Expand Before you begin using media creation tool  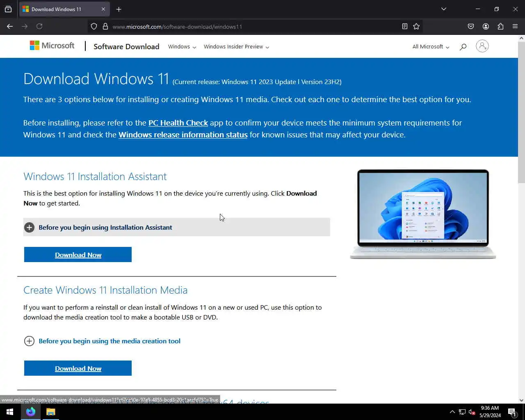point(103,341)
